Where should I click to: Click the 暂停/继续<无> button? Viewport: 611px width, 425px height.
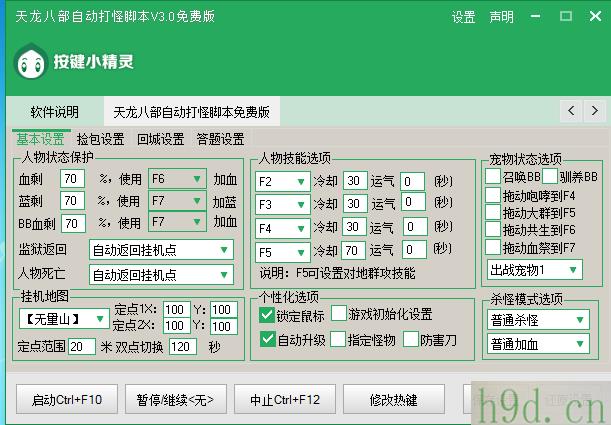175,399
